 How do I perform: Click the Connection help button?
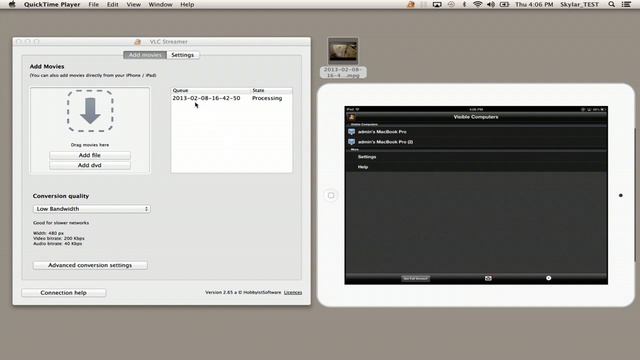[64, 293]
